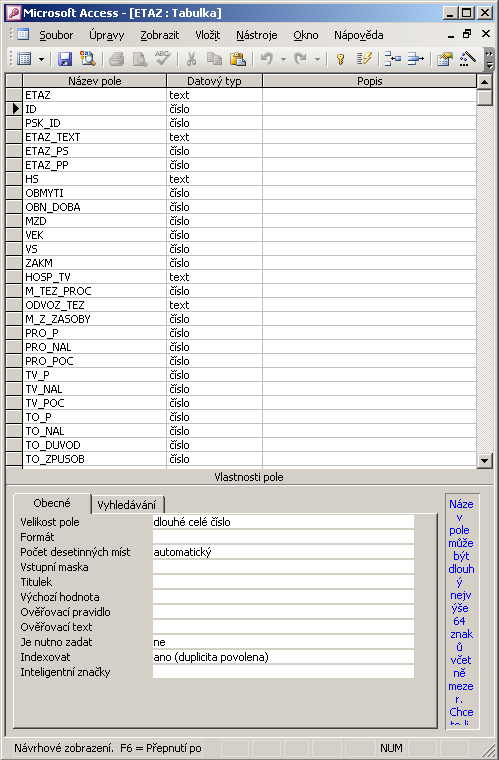Screen dimensions: 499x760
Task: Click the Copy icon
Action: pos(214,59)
